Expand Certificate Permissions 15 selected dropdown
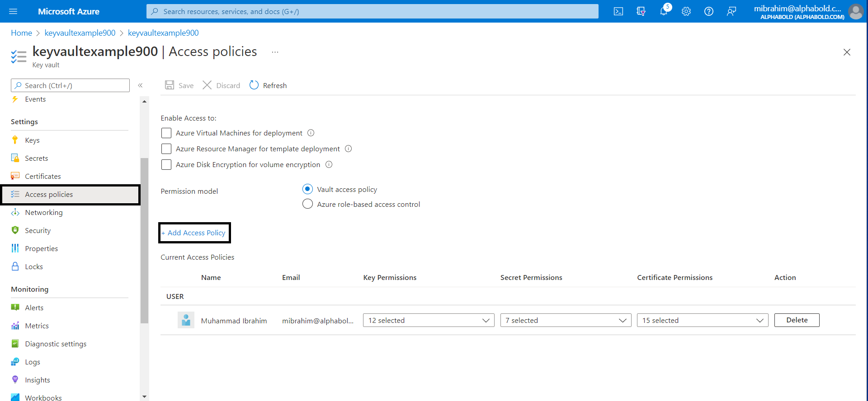 tap(703, 320)
